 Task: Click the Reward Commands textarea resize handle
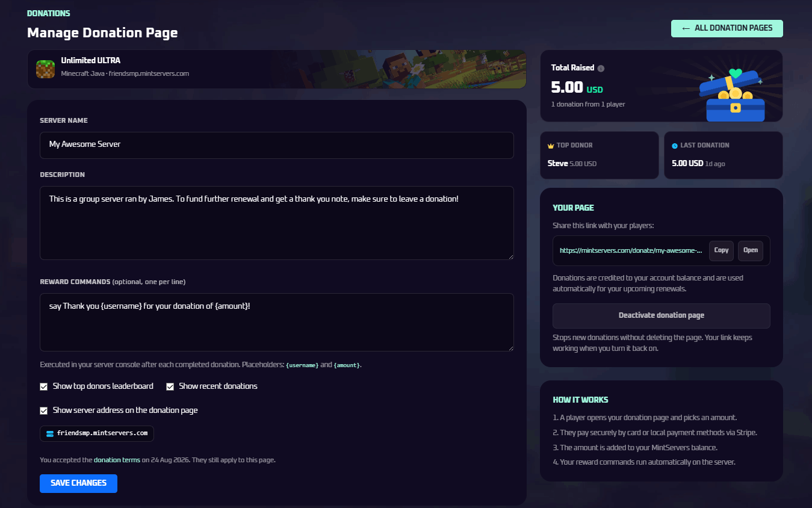click(510, 348)
